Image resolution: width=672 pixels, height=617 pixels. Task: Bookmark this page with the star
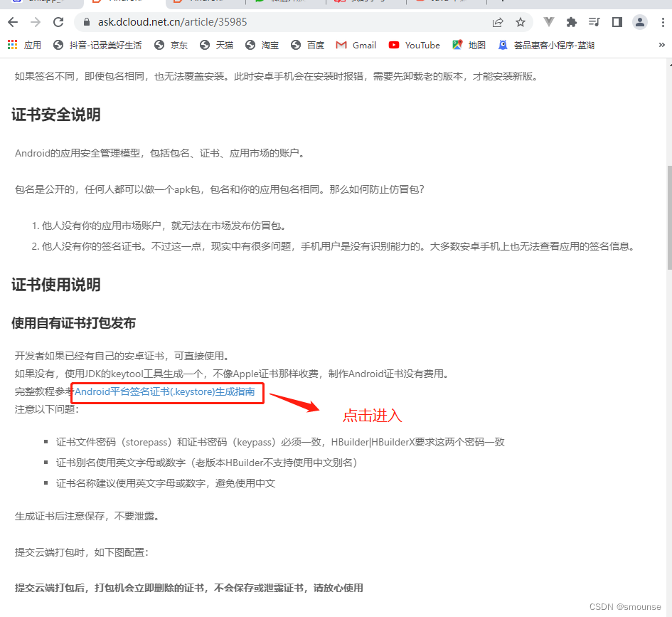click(x=521, y=22)
